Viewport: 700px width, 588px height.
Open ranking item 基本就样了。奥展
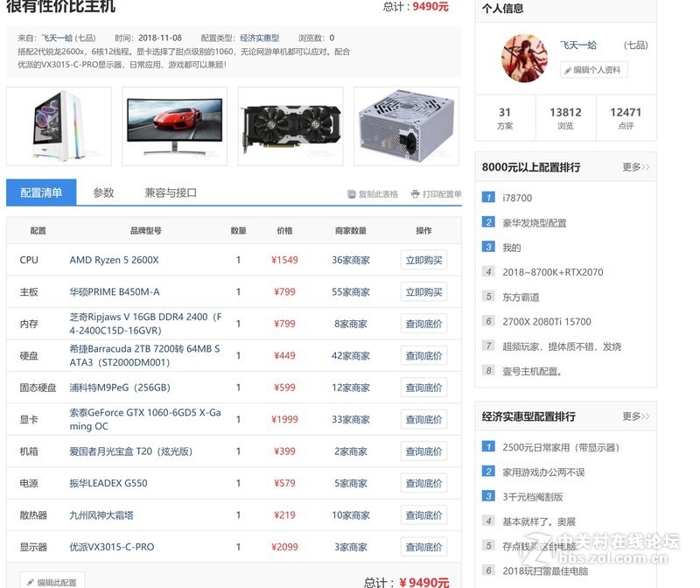(x=539, y=521)
